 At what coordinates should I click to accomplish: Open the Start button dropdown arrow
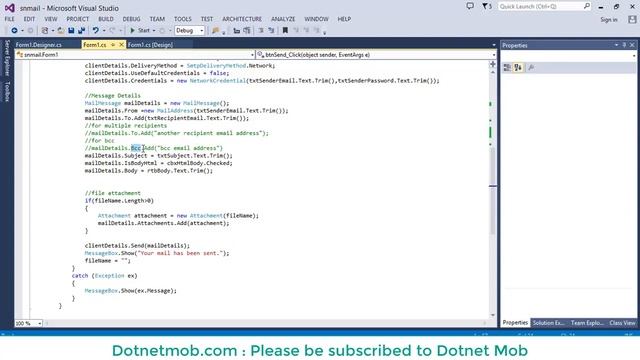click(x=154, y=31)
